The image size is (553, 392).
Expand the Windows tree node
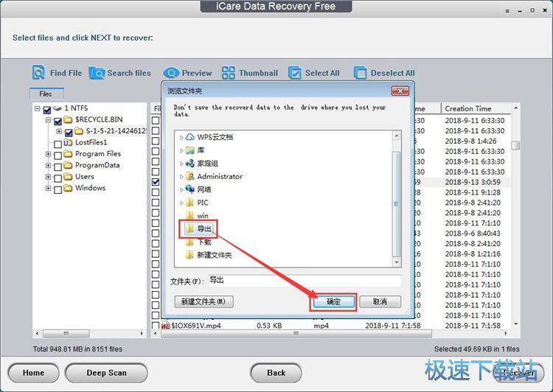coord(49,188)
